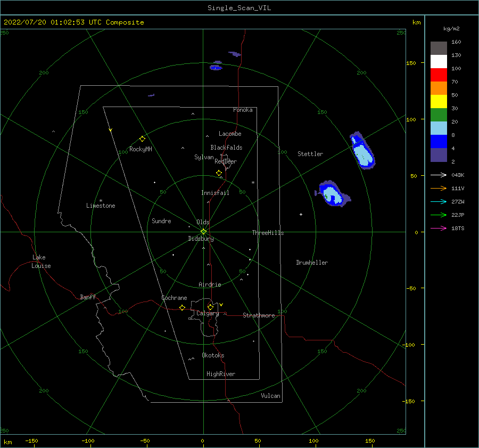Image resolution: width=479 pixels, height=448 pixels.
Task: Click the yellow V marker east of Calgary diamond
Action: click(221, 305)
